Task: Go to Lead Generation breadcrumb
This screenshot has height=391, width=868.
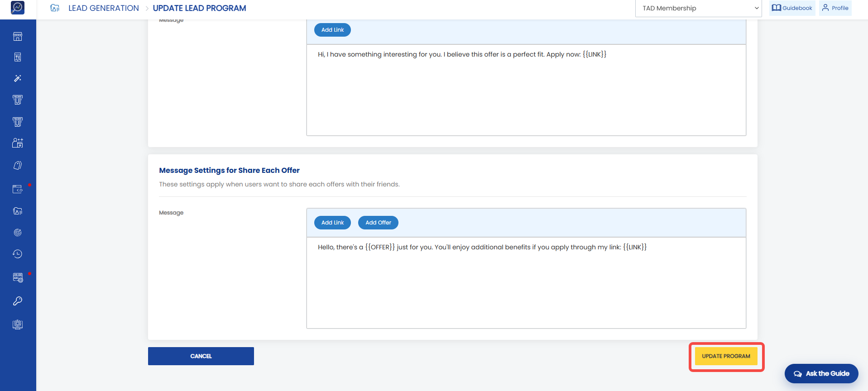Action: coord(104,8)
